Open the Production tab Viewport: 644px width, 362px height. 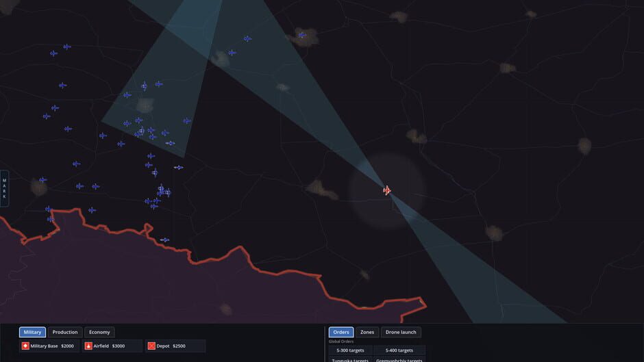coord(65,332)
